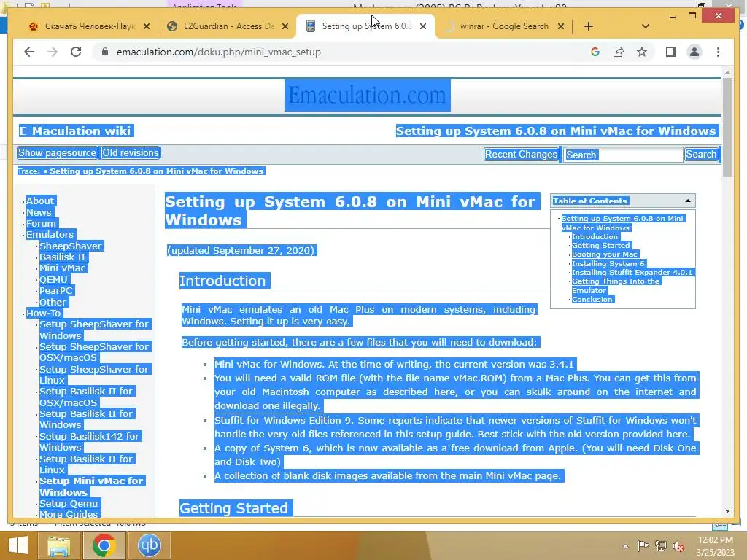
Task: Open Setup Basilisk142 for Windows guide
Action: pyautogui.click(x=89, y=442)
